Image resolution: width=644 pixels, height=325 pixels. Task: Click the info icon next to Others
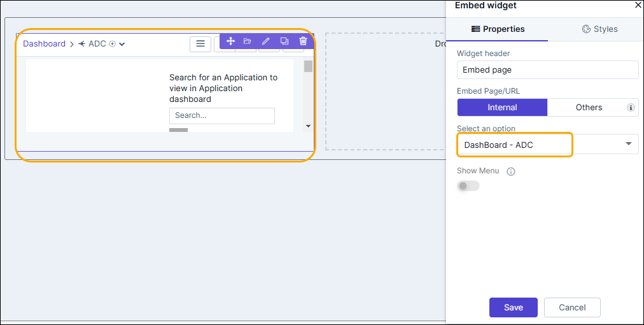tap(631, 107)
